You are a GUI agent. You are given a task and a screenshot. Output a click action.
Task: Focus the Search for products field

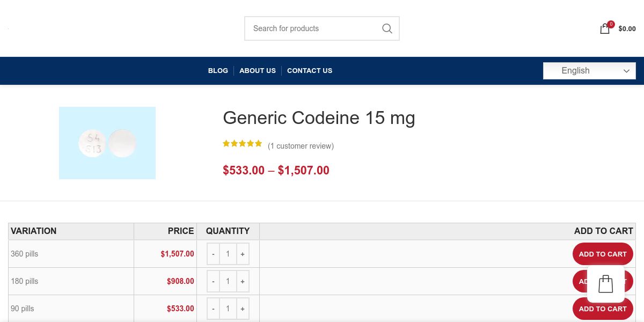[311, 28]
